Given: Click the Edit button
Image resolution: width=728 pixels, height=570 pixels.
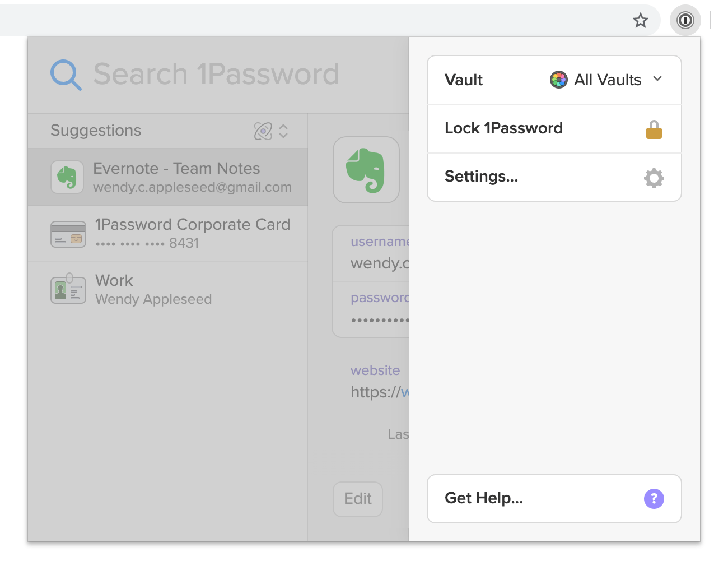Looking at the screenshot, I should (358, 499).
